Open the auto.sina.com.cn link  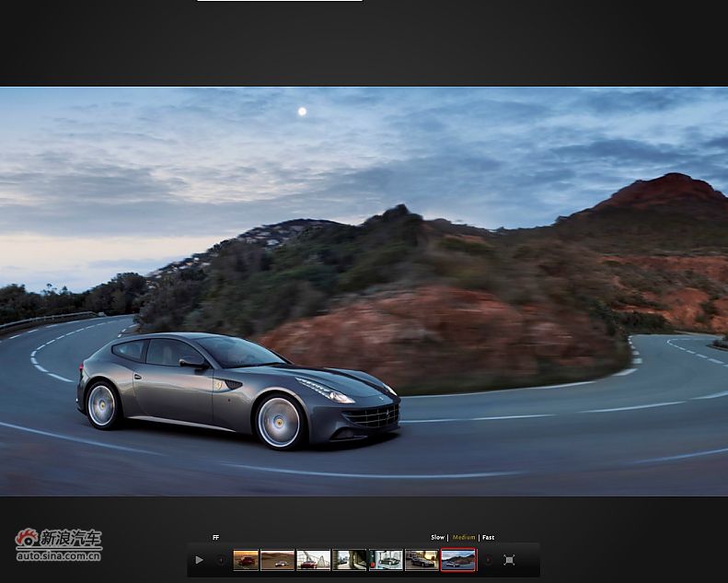pos(59,555)
